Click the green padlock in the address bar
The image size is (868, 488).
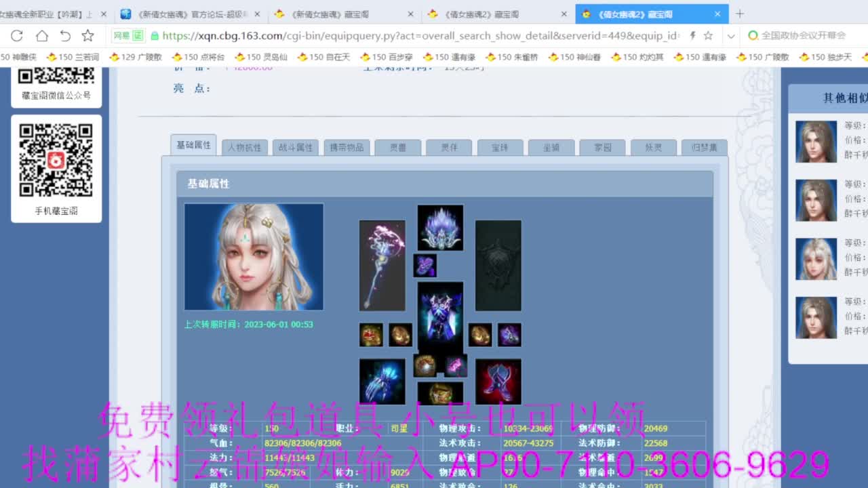coord(155,36)
